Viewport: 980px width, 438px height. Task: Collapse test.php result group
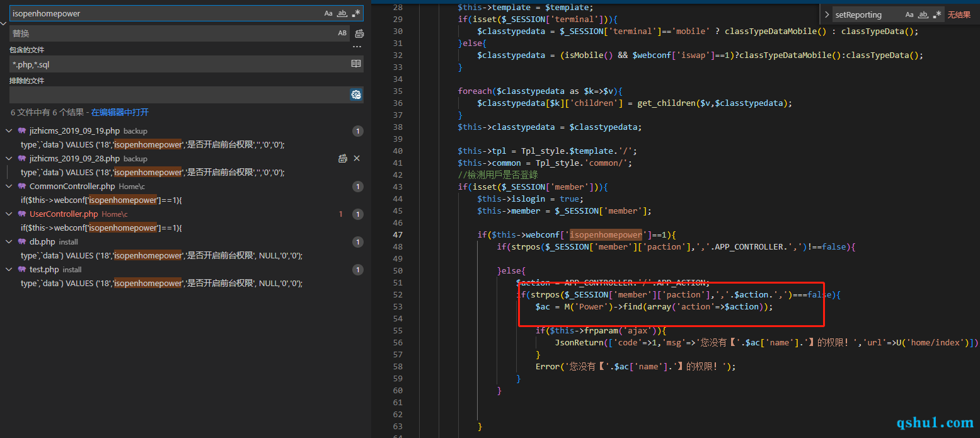(9, 270)
